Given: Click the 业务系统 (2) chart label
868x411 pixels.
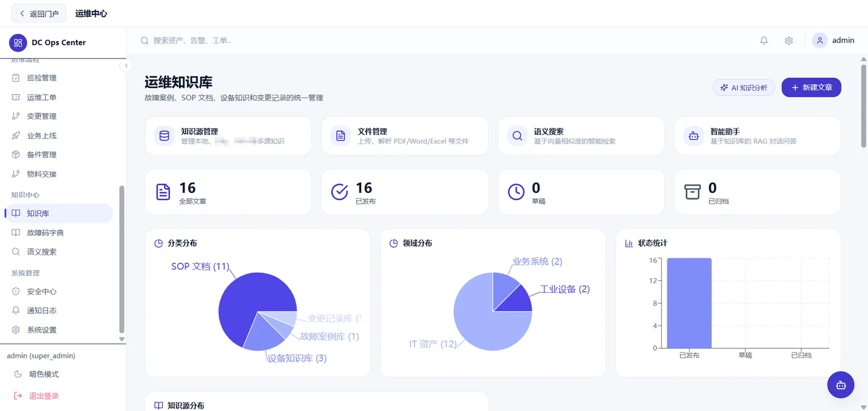Looking at the screenshot, I should pos(537,262).
